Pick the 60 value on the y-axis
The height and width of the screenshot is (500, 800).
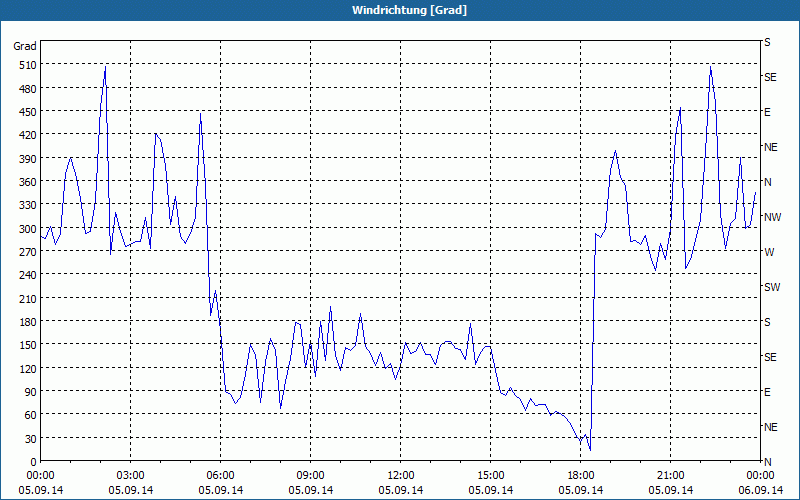[x=31, y=415]
